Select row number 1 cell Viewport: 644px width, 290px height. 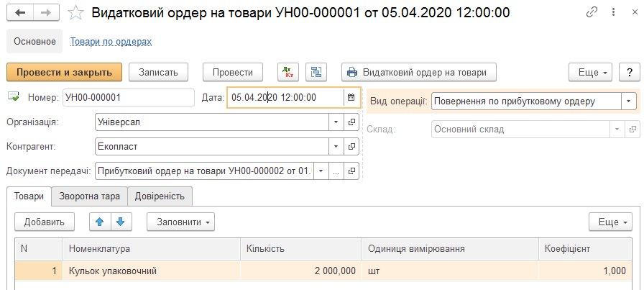pos(39,271)
